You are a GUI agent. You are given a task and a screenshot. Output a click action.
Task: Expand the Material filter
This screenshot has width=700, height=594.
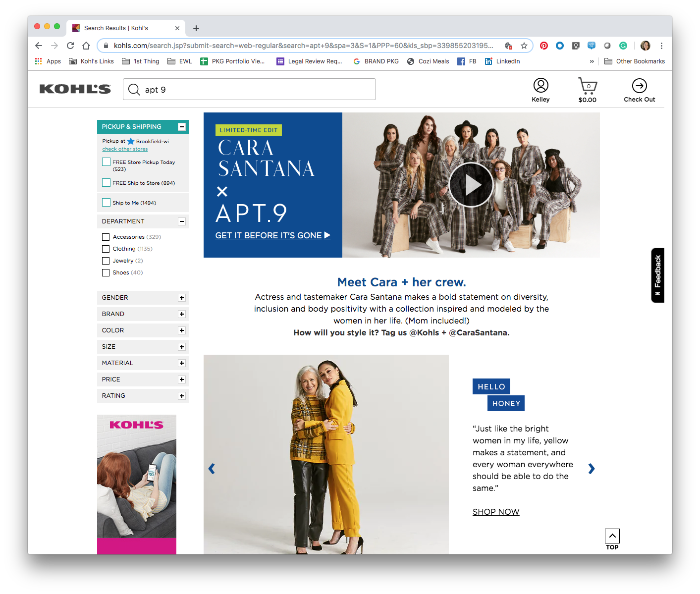[x=182, y=363]
